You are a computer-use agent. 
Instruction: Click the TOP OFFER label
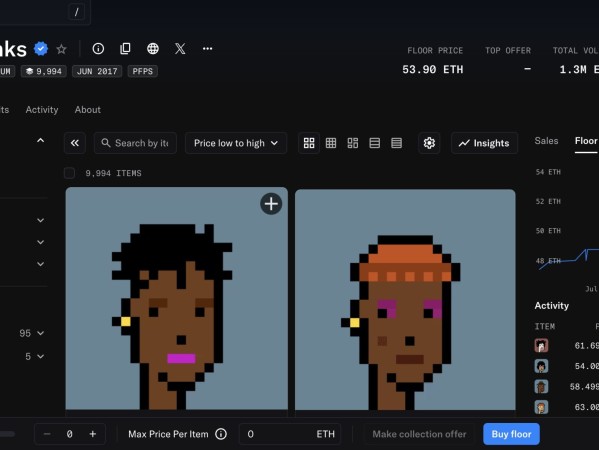point(508,50)
